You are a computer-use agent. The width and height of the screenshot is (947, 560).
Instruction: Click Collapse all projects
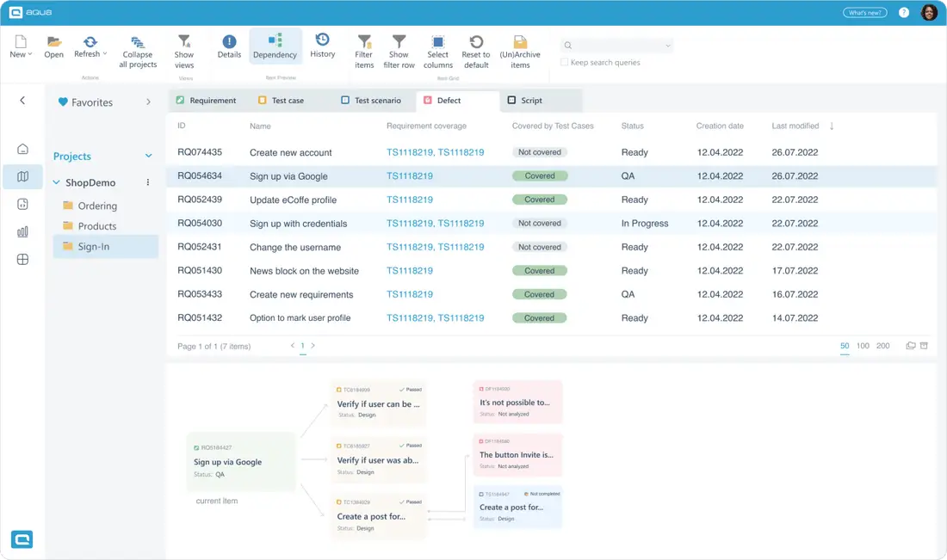pyautogui.click(x=137, y=48)
